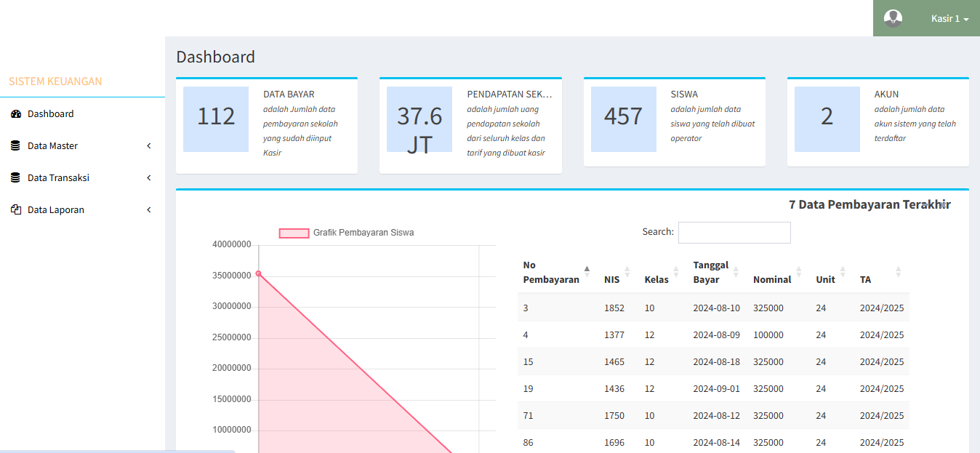Image resolution: width=980 pixels, height=453 pixels.
Task: Sort table by Kelas column header
Action: (656, 279)
